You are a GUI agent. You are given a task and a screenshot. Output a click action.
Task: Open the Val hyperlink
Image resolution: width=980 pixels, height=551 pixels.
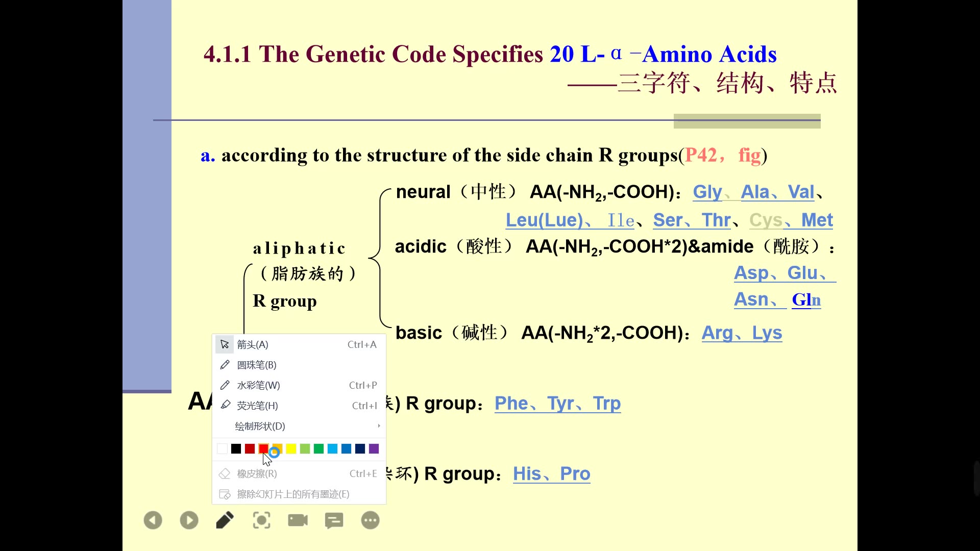(x=801, y=192)
